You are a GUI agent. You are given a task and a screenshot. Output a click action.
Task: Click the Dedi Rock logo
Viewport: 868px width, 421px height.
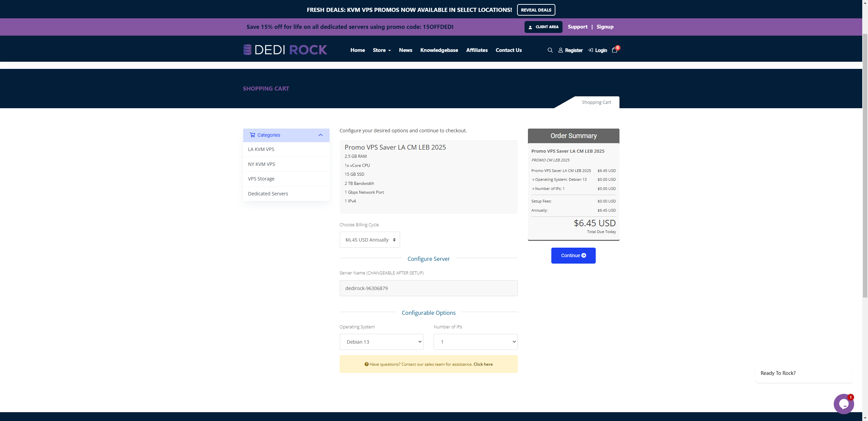click(285, 50)
